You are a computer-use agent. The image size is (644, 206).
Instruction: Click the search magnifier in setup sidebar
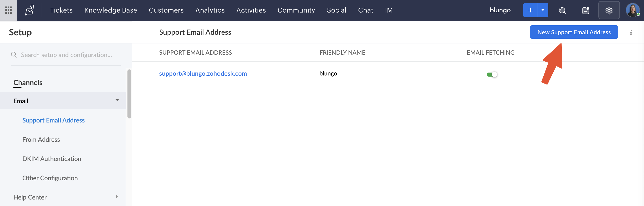coord(14,55)
